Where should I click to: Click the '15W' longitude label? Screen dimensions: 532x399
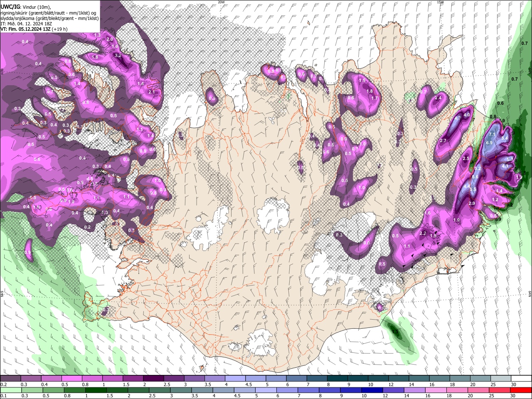coord(440,2)
